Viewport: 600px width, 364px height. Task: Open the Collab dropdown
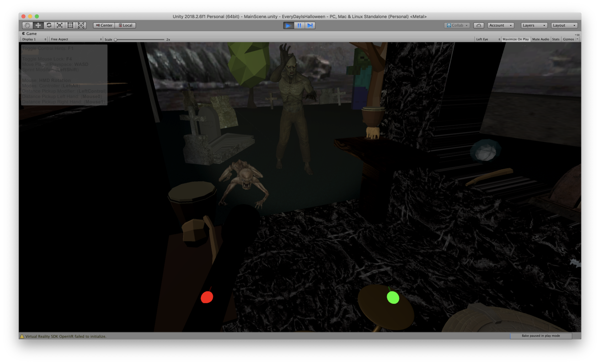(x=457, y=25)
